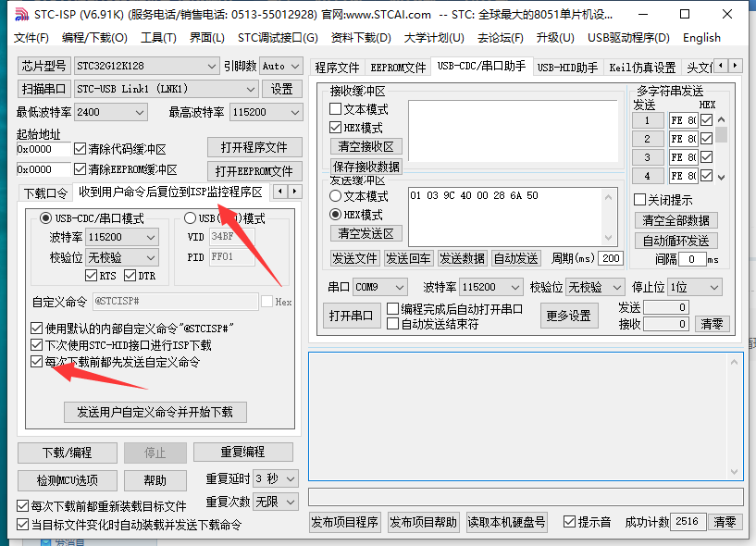The image size is (756, 546).
Task: Click the 发送数据 button
Action: point(462,258)
